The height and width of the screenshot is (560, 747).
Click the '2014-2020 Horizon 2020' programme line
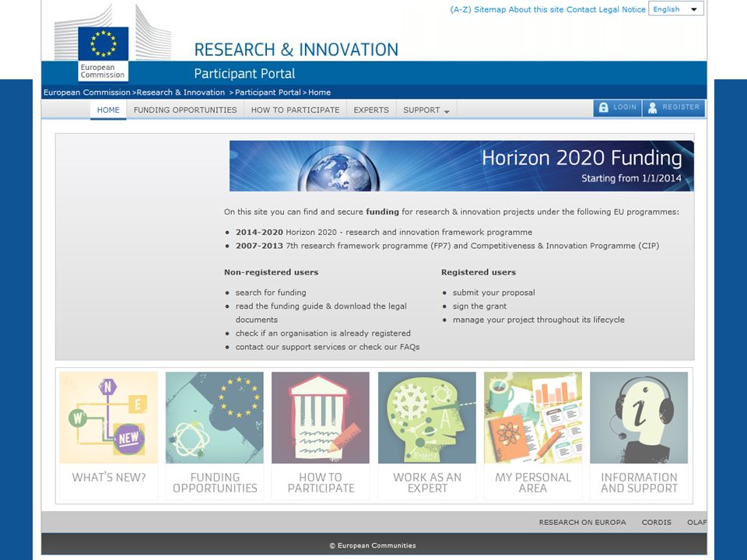tap(384, 233)
